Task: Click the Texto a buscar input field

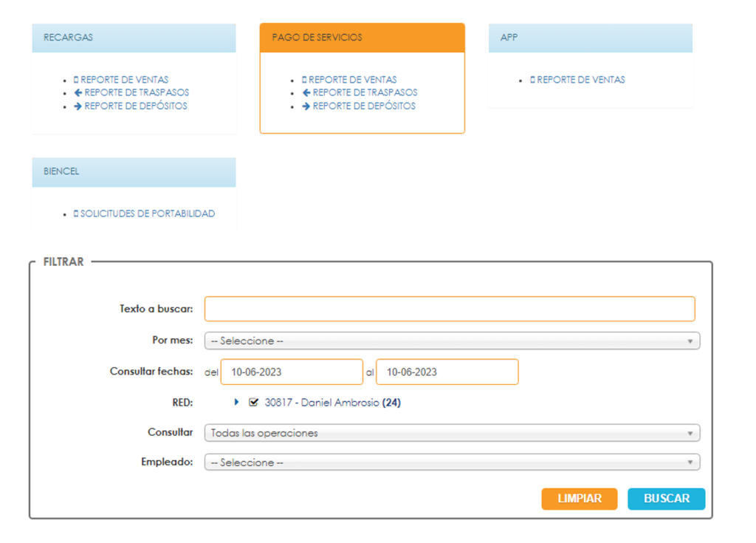Action: 450,309
